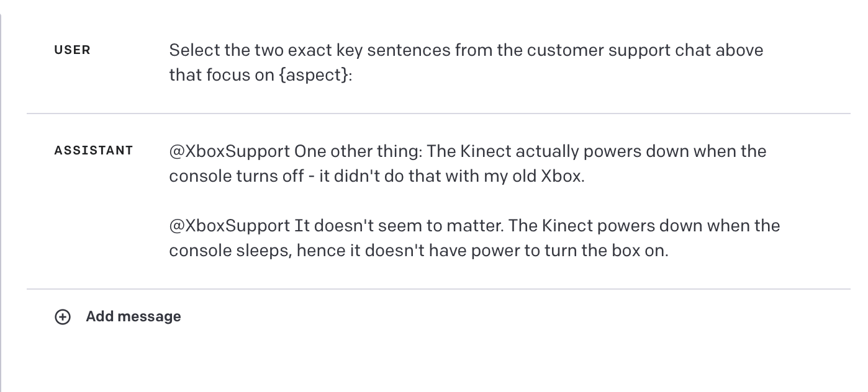
Task: Click the Add message label
Action: [x=133, y=316]
